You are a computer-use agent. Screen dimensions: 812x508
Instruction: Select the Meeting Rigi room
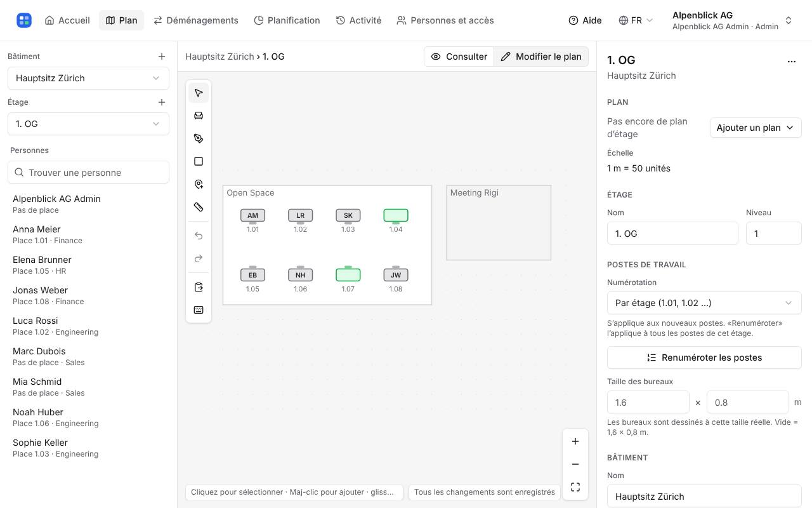pyautogui.click(x=499, y=223)
